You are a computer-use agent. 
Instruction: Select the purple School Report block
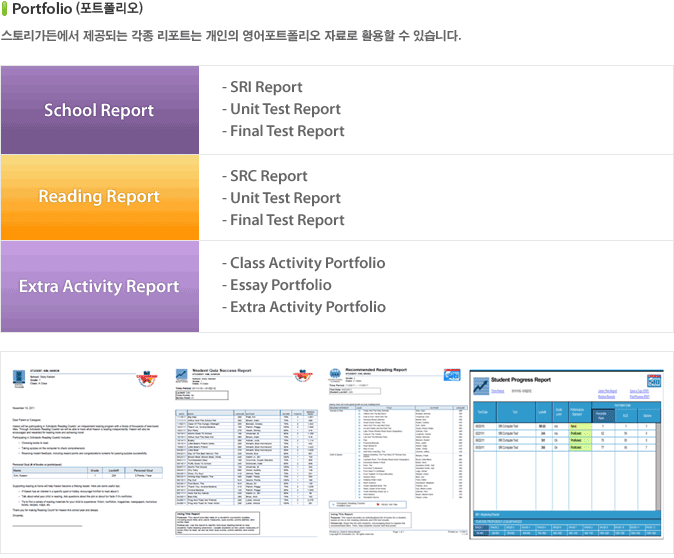click(x=99, y=110)
